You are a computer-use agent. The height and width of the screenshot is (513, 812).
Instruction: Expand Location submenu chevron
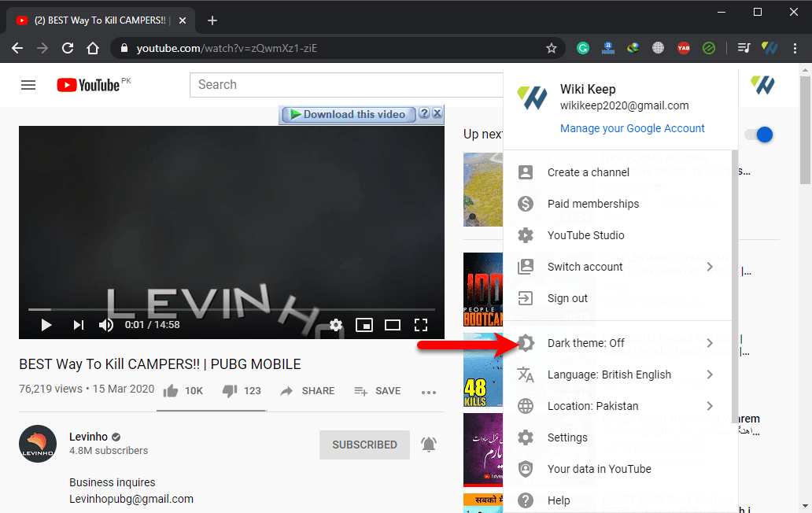(710, 406)
